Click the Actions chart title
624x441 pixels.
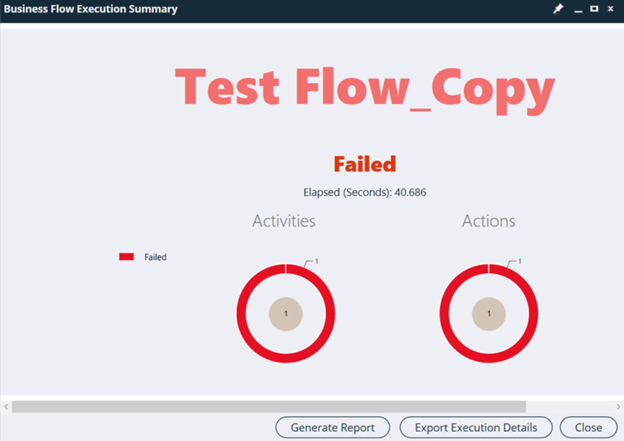pos(488,220)
